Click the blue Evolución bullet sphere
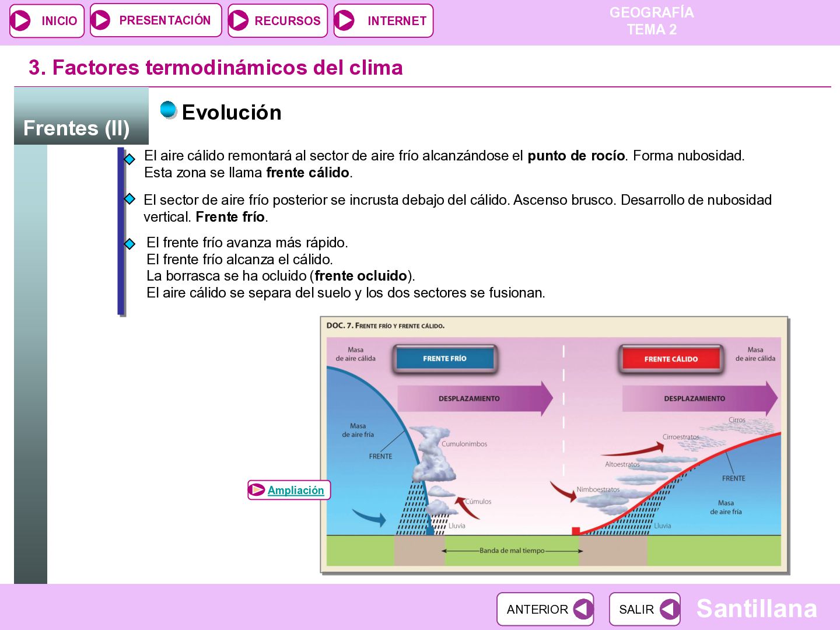The image size is (840, 630). tap(169, 110)
